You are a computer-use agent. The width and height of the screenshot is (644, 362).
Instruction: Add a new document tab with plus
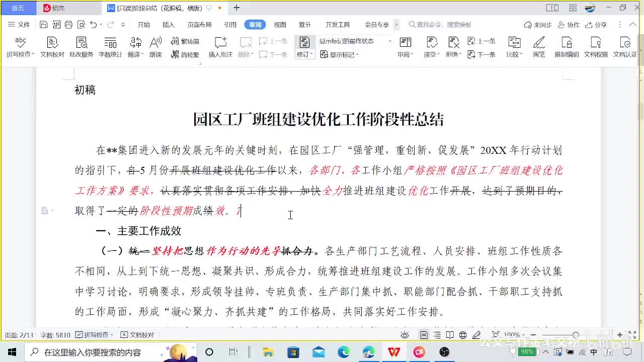(236, 8)
